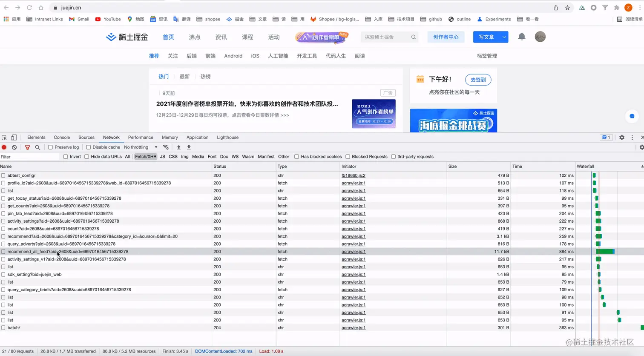Open the 2021 creator ranking thumbnail

tap(374, 114)
